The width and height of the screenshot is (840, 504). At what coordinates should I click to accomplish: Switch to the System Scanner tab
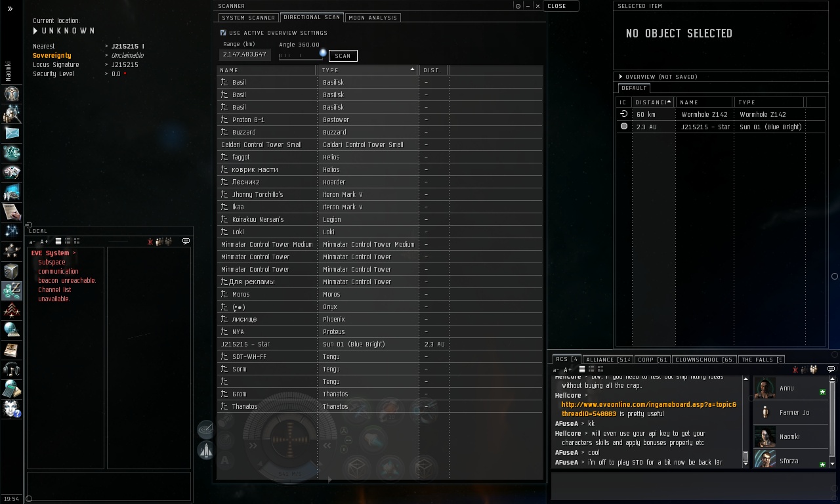pyautogui.click(x=248, y=18)
